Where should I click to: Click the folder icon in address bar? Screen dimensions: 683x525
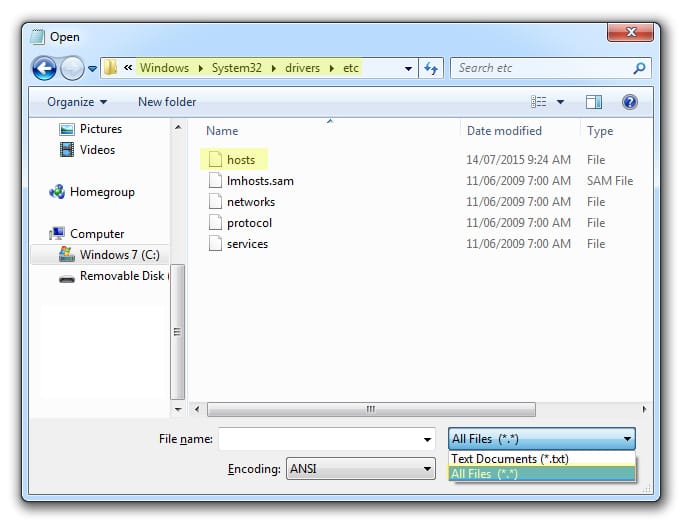(111, 68)
